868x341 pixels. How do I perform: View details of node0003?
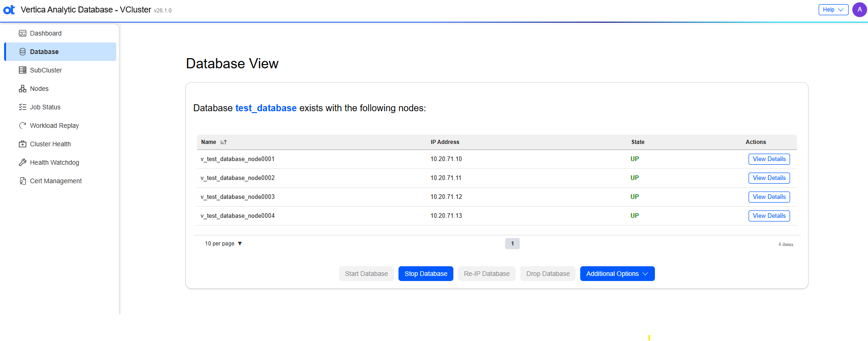pyautogui.click(x=769, y=197)
